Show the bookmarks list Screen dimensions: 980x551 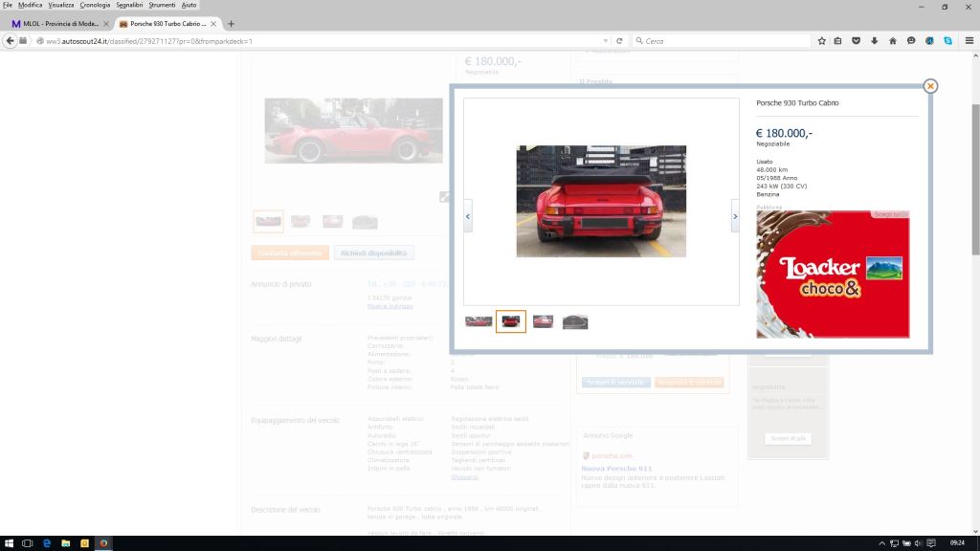coord(838,41)
